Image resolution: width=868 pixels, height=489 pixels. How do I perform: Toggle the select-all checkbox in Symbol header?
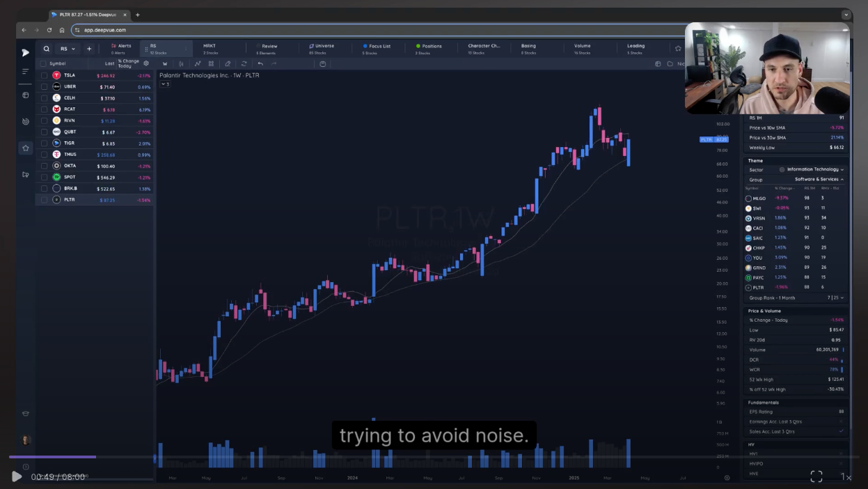[45, 63]
